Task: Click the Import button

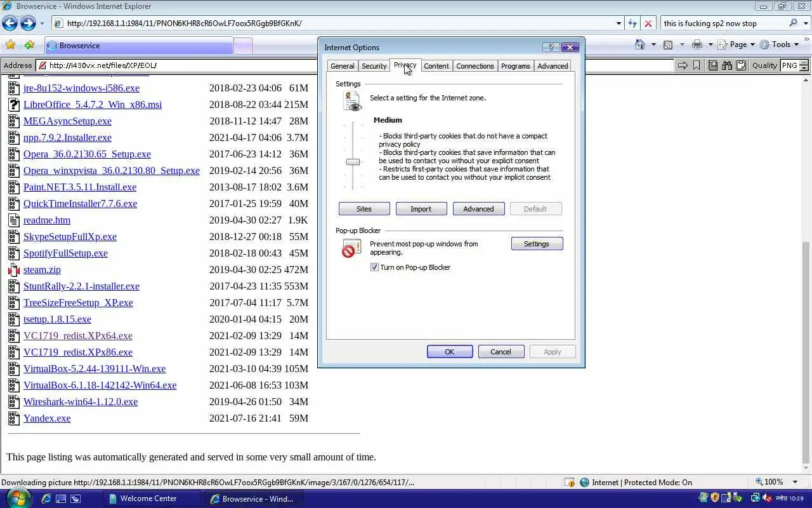Action: coord(421,209)
